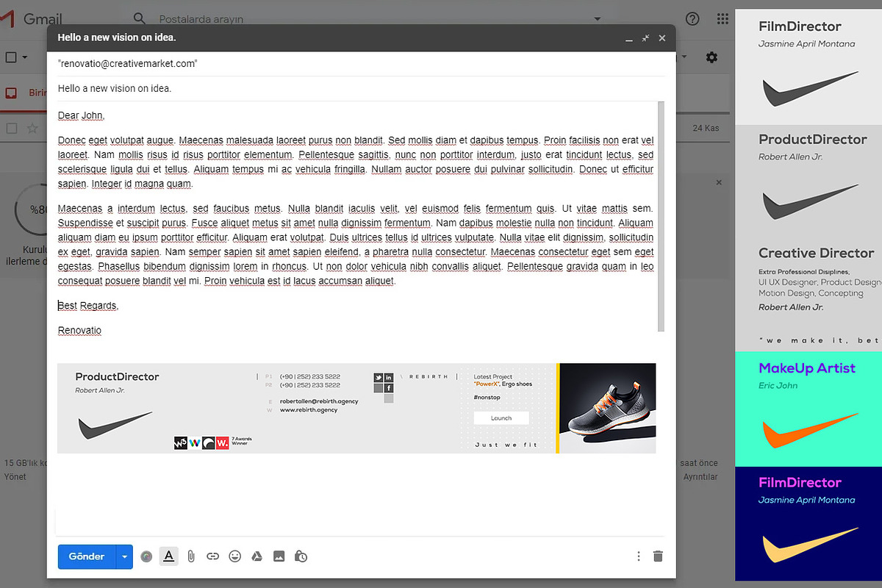Click the Launch button in the signature
The height and width of the screenshot is (588, 882).
coord(501,417)
